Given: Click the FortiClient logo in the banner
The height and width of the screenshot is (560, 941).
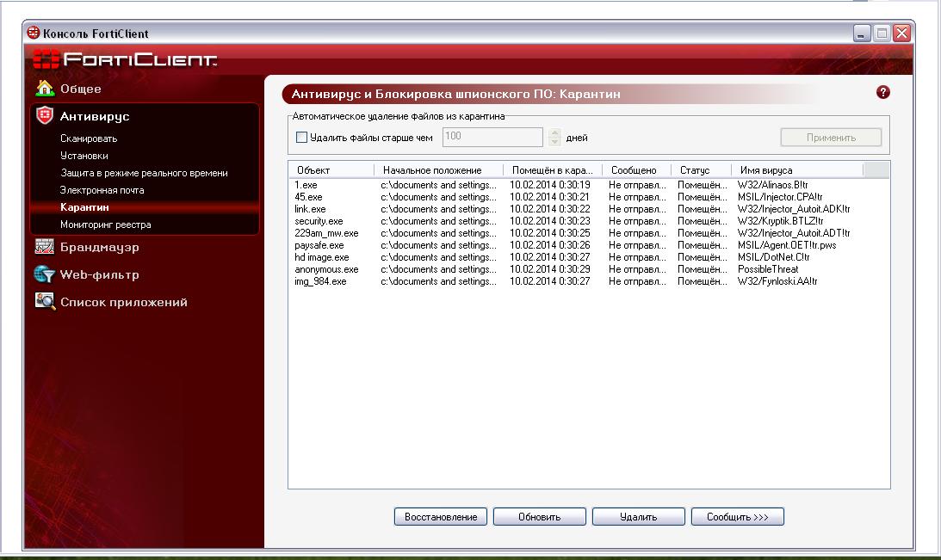Looking at the screenshot, I should coord(126,59).
